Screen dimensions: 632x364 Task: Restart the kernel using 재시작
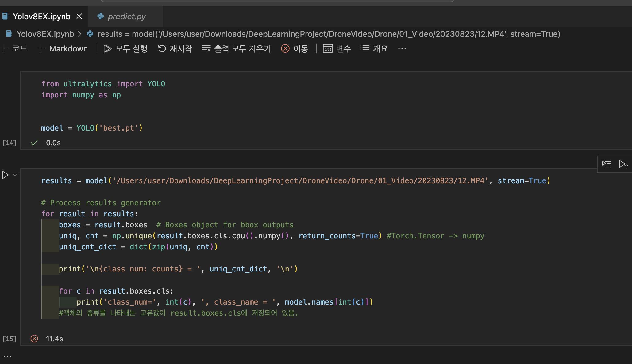coord(175,48)
